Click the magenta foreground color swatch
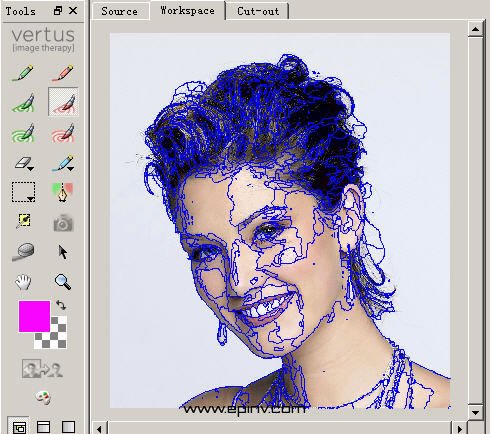The width and height of the screenshot is (490, 434). [x=34, y=316]
